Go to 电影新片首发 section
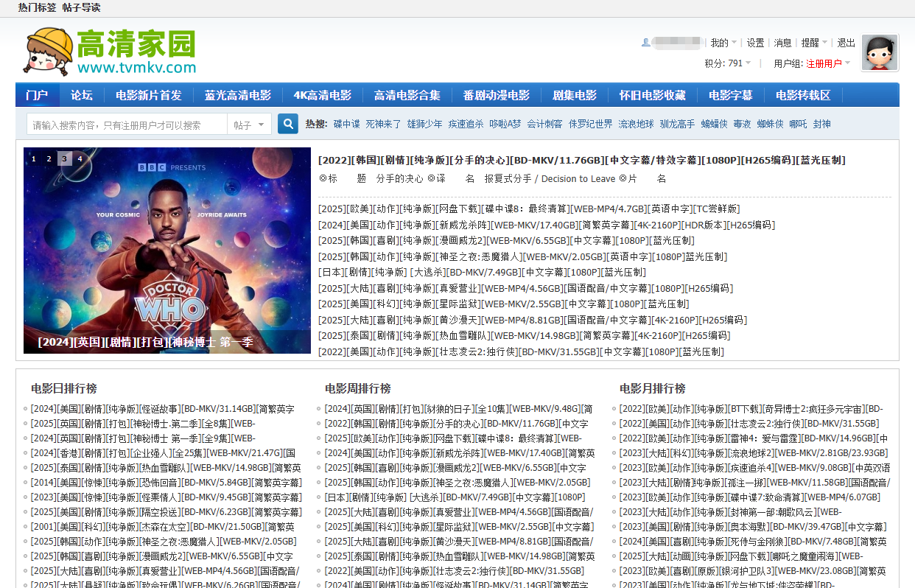Screen dimensions: 915x588 149,95
